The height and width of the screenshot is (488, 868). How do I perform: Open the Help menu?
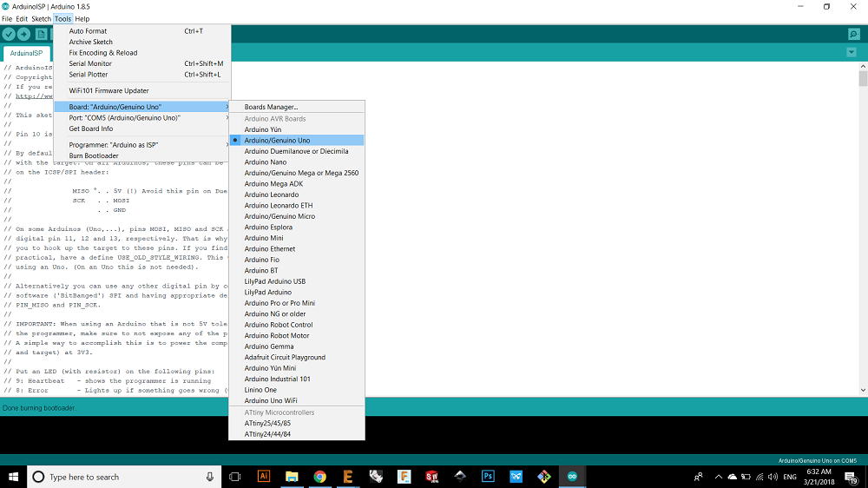click(x=82, y=19)
